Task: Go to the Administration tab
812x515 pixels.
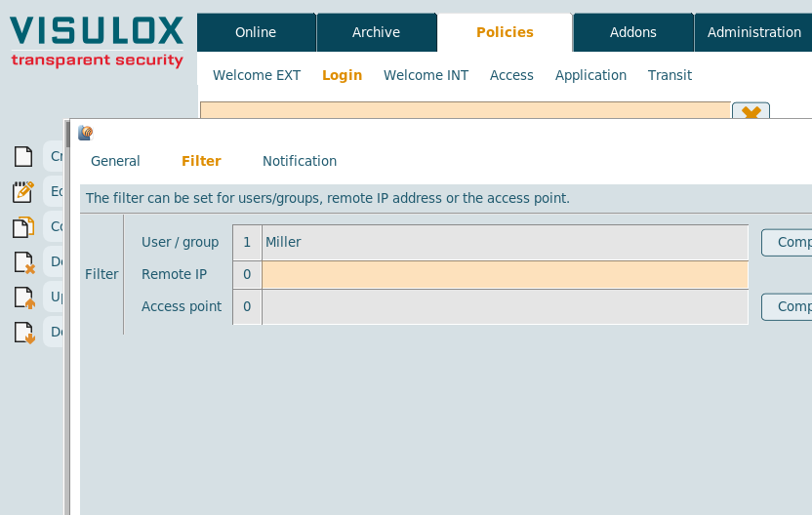Action: pyautogui.click(x=753, y=32)
